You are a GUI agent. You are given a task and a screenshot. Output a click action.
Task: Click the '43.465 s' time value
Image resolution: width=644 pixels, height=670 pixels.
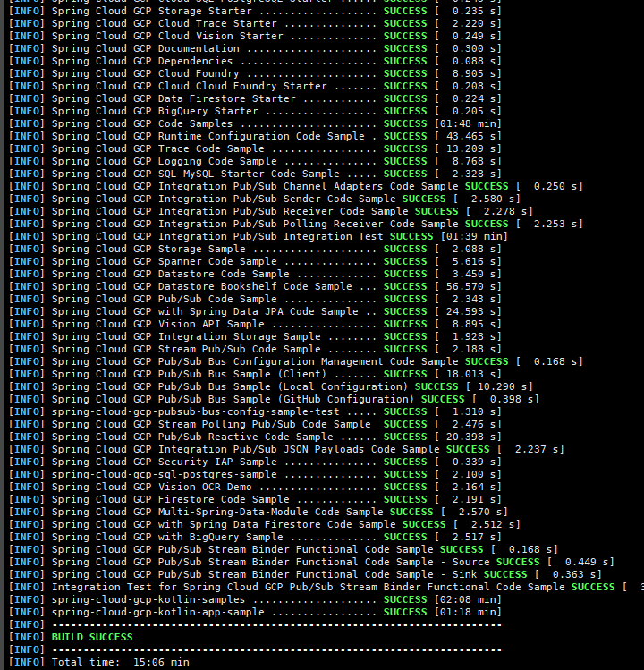470,136
